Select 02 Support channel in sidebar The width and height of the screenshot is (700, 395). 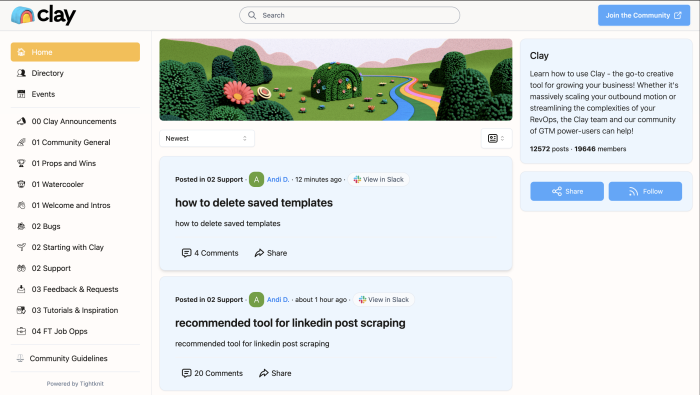pos(75,268)
